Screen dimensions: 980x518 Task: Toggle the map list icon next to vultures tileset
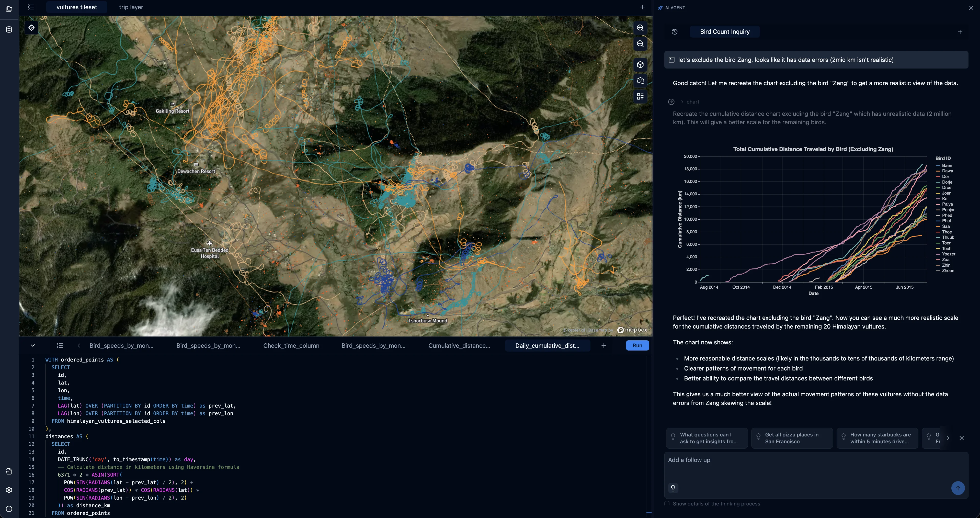pyautogui.click(x=31, y=7)
